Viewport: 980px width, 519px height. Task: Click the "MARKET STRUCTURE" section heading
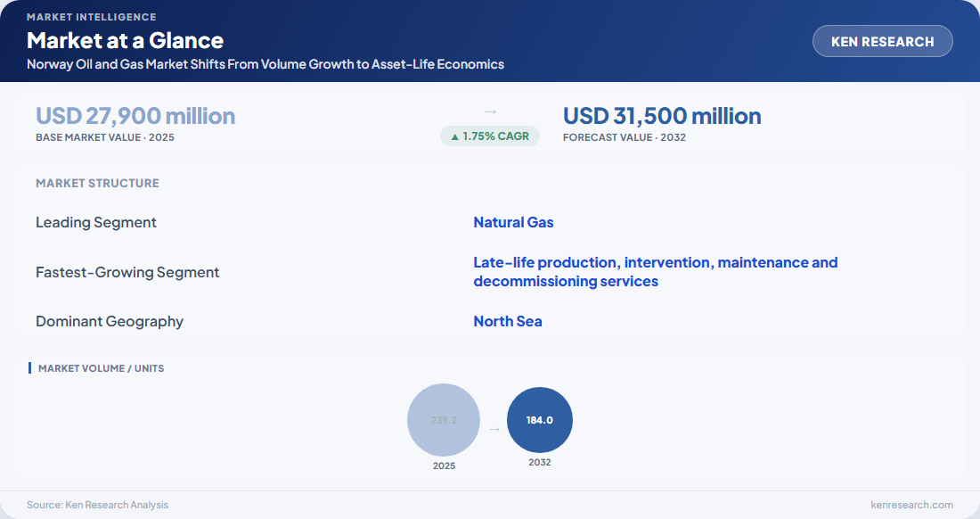[x=97, y=183]
